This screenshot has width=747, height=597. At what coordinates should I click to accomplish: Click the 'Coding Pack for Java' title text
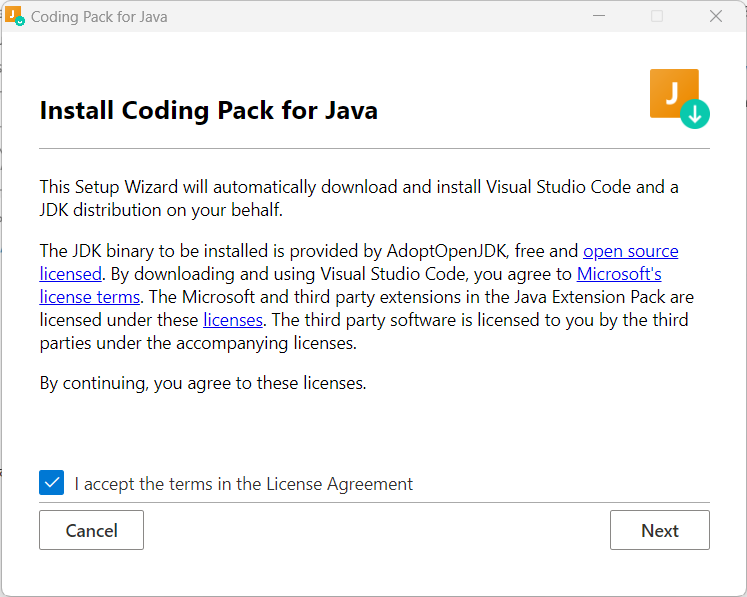pyautogui.click(x=99, y=17)
